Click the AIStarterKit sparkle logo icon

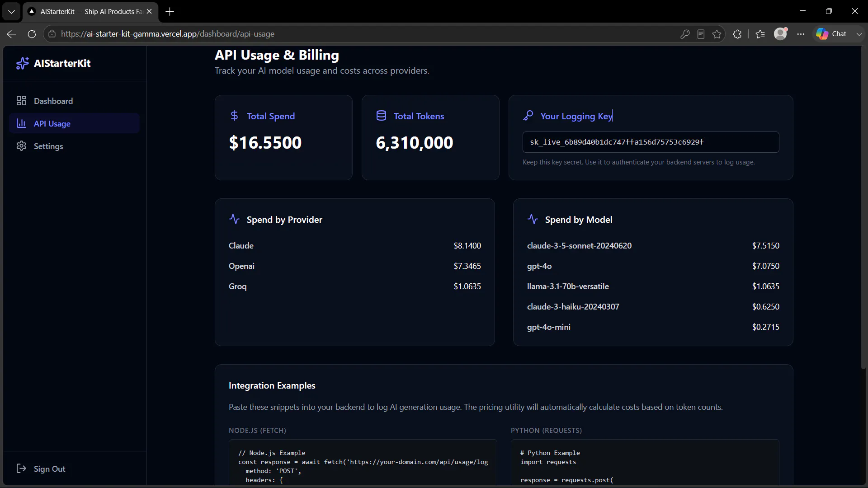pos(22,63)
